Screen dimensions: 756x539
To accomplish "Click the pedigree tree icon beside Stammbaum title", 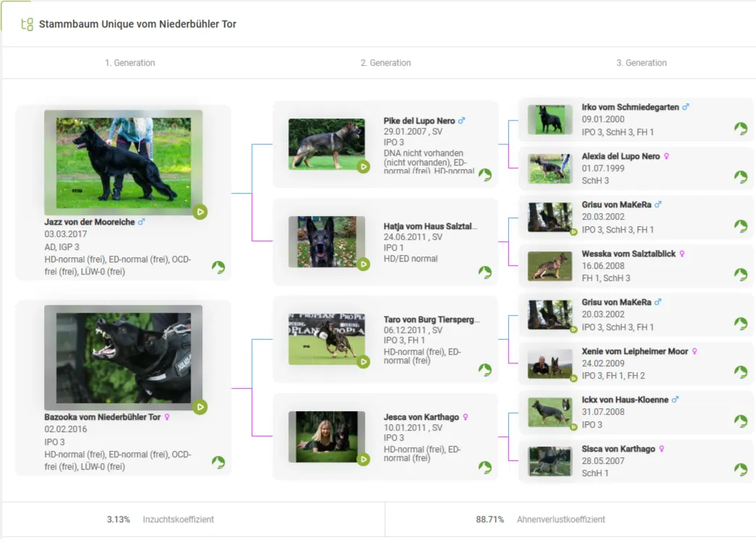I will coord(27,24).
